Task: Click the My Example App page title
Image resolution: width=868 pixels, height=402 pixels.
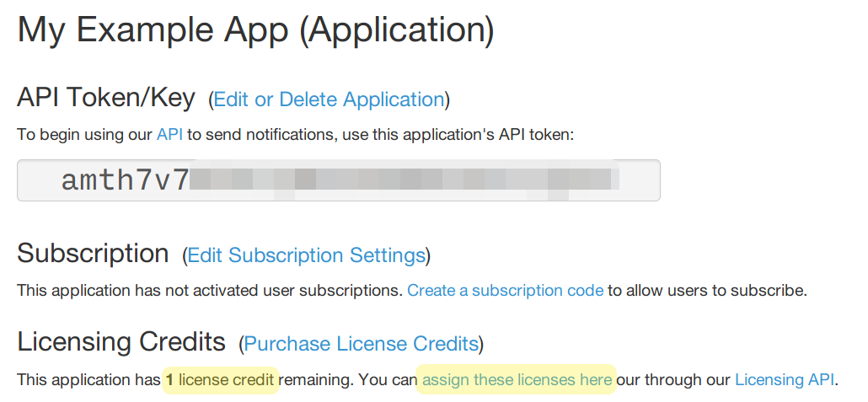Action: (255, 30)
